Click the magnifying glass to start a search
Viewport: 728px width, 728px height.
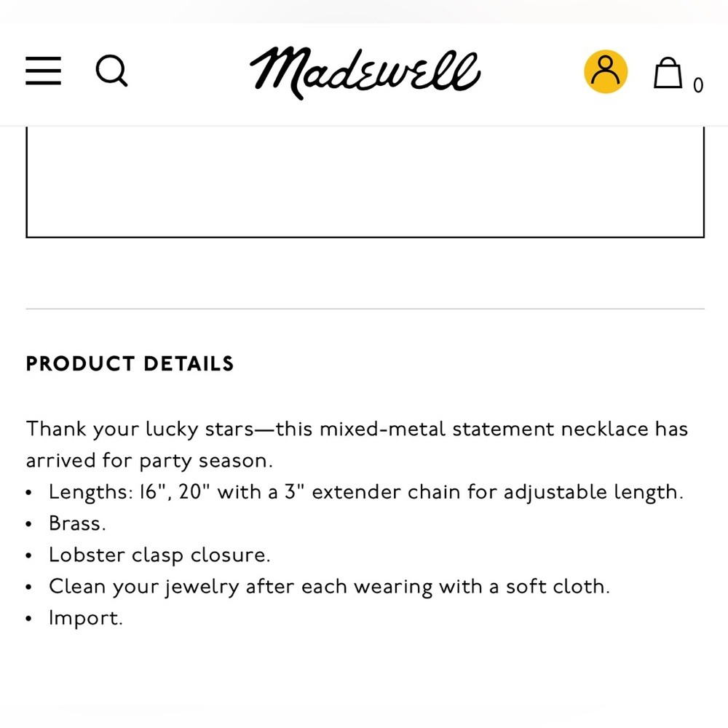(x=111, y=71)
